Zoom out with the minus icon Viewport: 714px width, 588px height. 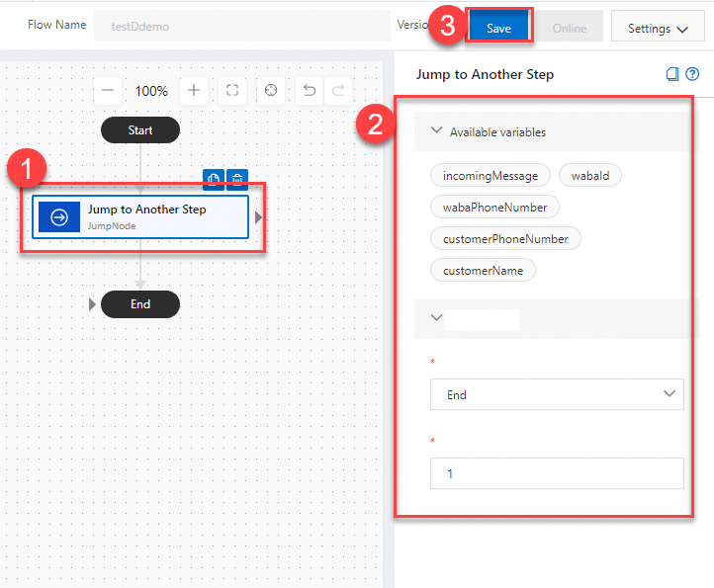point(108,91)
